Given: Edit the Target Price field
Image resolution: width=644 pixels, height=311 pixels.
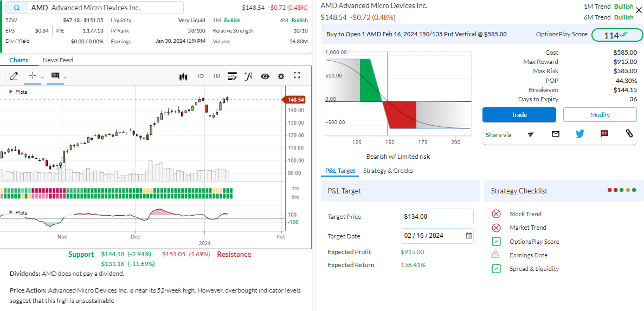Looking at the screenshot, I should [437, 217].
